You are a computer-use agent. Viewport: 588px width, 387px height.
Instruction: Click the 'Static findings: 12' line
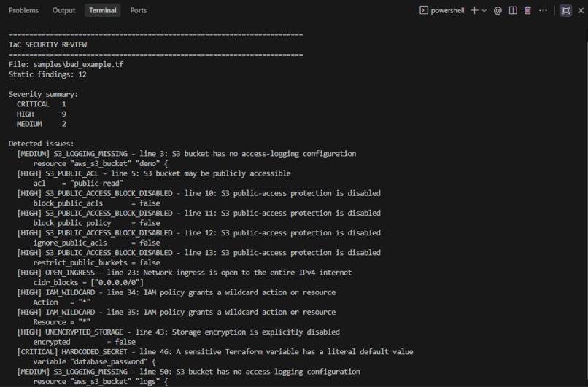click(47, 74)
